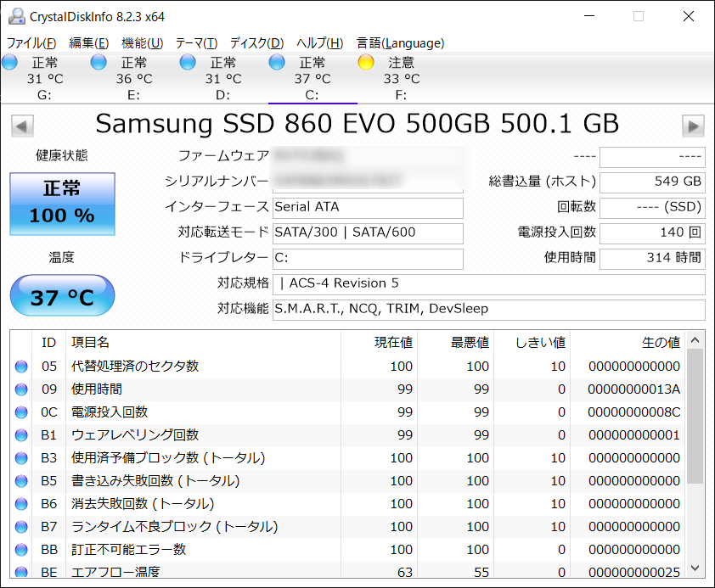
Task: Click the 項目名 column header
Action: point(203,343)
